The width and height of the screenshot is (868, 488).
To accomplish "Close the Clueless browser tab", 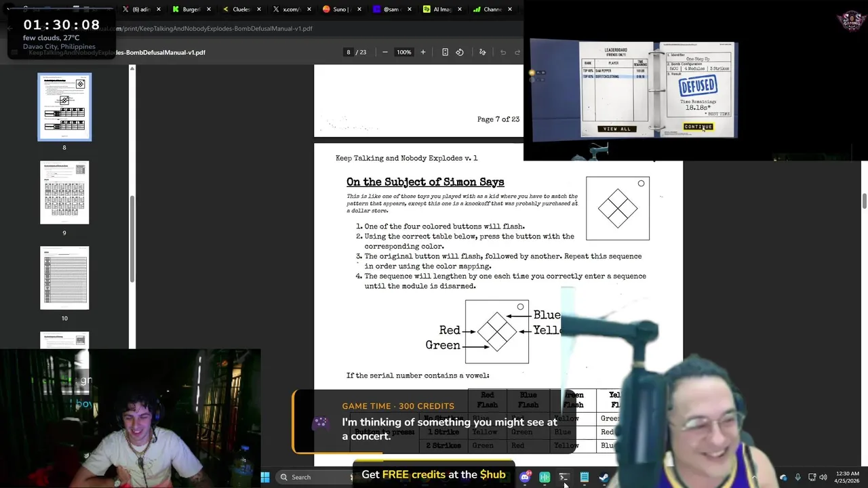I will [x=259, y=9].
